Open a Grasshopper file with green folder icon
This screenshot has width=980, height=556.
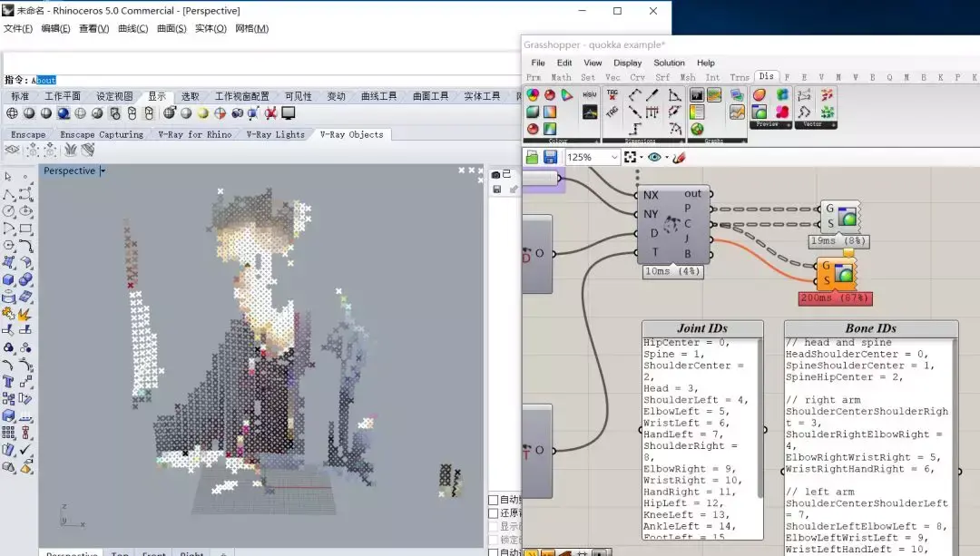coord(532,158)
